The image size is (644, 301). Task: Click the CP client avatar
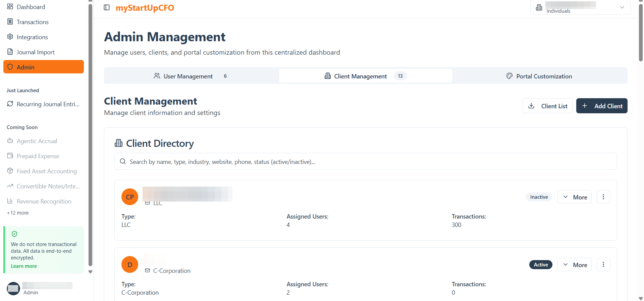tap(130, 197)
